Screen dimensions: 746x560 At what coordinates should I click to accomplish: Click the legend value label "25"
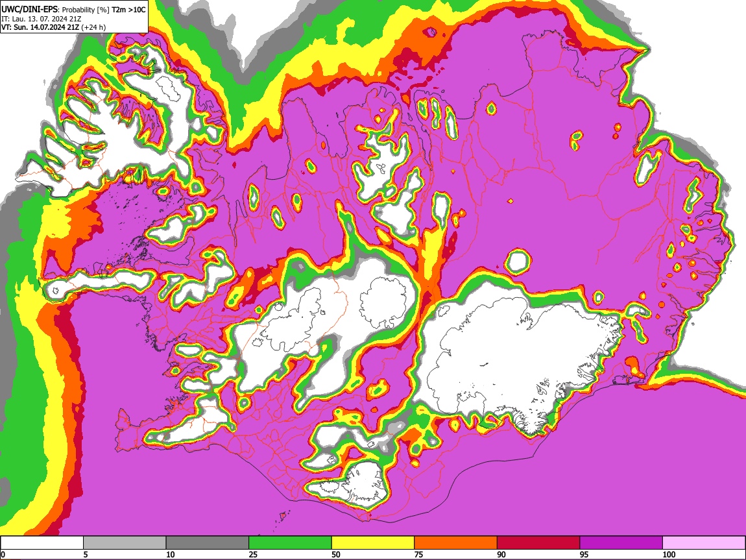coord(253,554)
